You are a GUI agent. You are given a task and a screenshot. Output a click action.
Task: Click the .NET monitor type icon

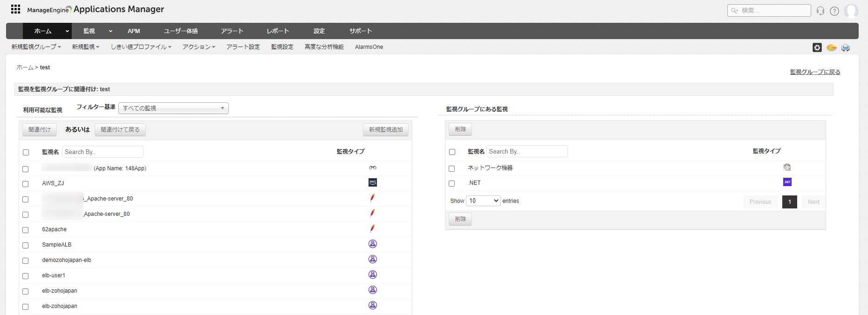pyautogui.click(x=787, y=182)
